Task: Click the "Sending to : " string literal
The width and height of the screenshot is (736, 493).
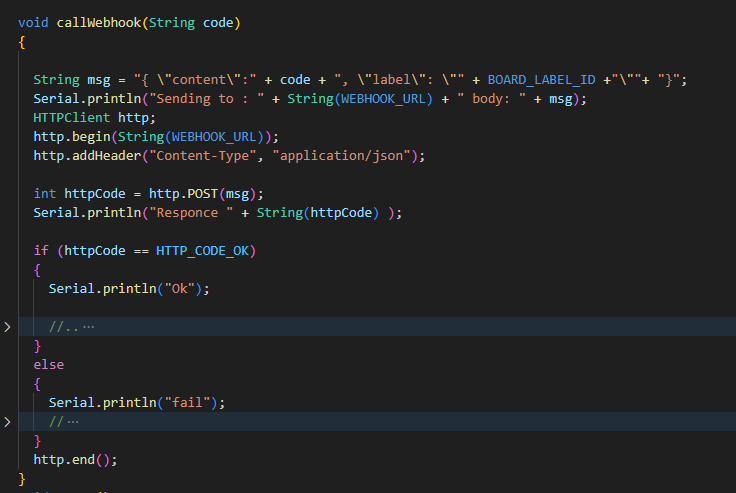Action: 206,99
